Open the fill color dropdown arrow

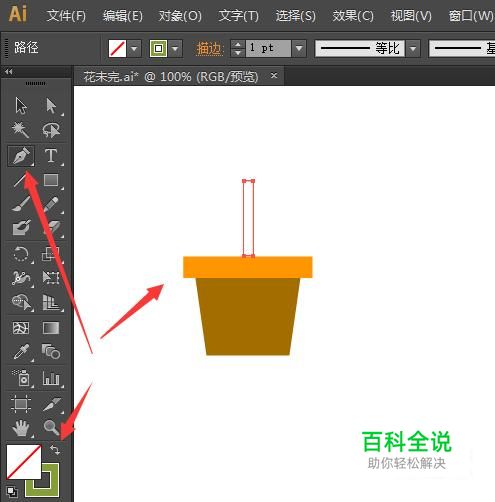[x=134, y=49]
